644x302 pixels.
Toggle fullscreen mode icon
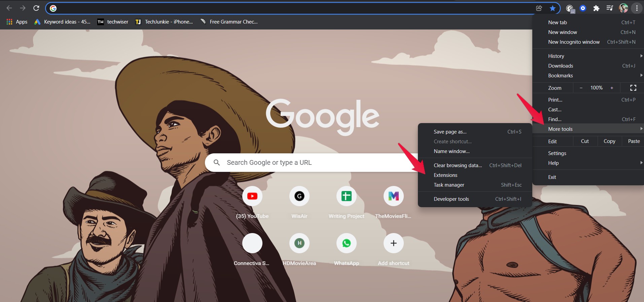633,88
